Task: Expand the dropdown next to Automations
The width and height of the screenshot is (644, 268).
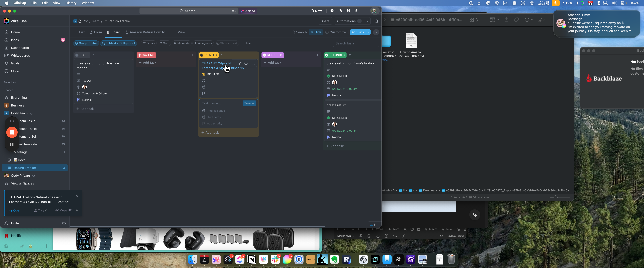Action: (x=367, y=21)
